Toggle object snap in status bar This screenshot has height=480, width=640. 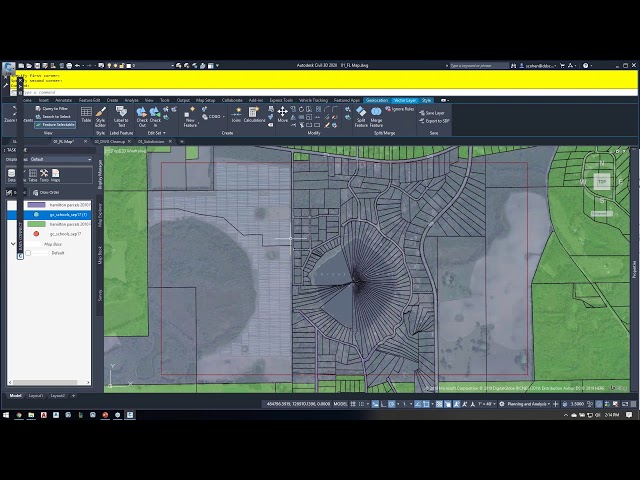point(426,404)
